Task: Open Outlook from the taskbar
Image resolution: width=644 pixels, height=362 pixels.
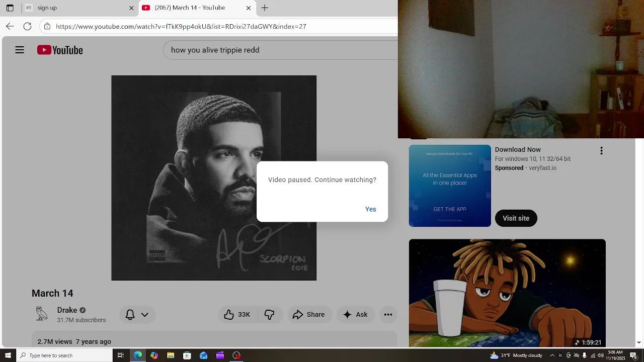Action: click(204, 355)
